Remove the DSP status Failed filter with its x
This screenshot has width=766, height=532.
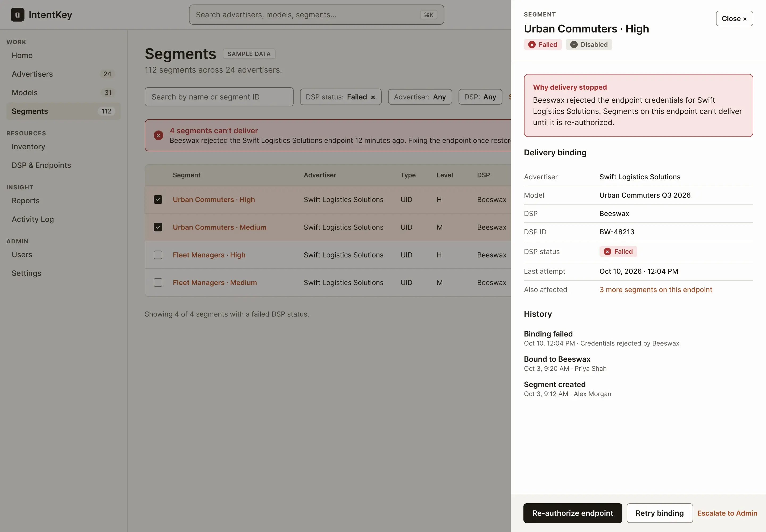point(373,97)
